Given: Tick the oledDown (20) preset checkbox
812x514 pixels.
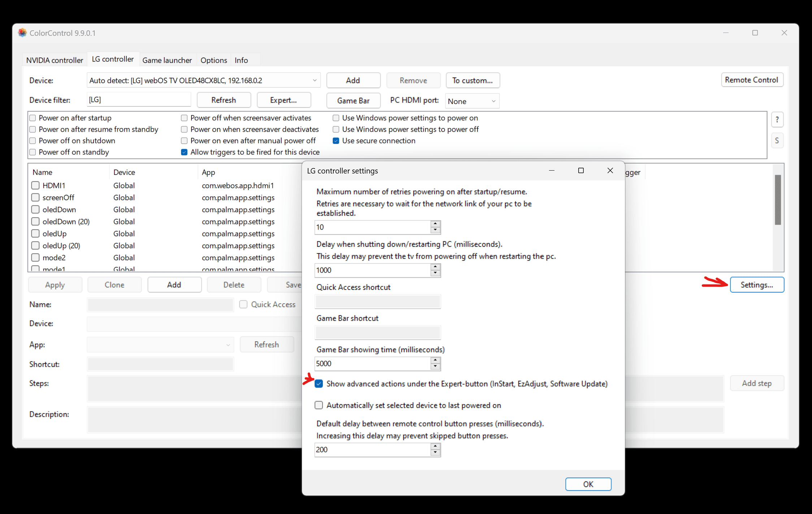Looking at the screenshot, I should tap(35, 222).
